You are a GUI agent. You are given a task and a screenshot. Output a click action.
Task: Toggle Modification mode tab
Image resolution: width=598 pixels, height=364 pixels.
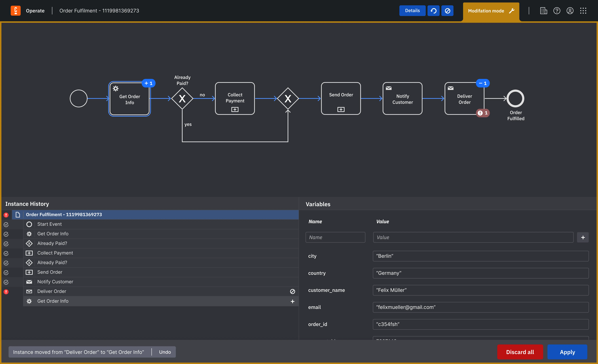pyautogui.click(x=491, y=11)
